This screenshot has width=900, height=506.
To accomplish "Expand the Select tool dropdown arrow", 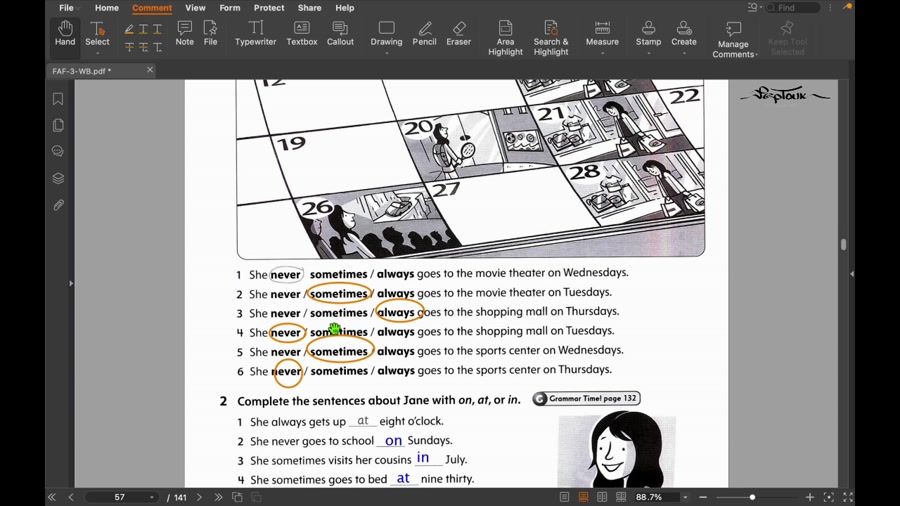I will click(x=97, y=53).
